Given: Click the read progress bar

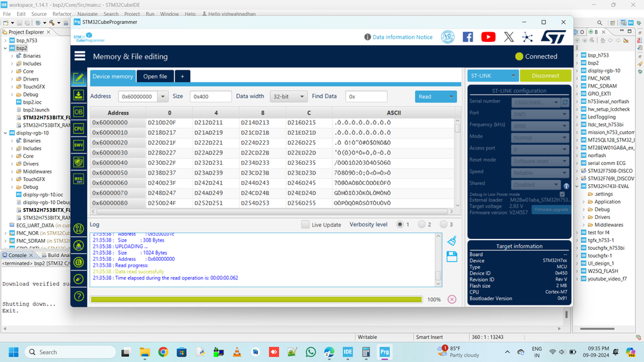Looking at the screenshot, I should 257,300.
